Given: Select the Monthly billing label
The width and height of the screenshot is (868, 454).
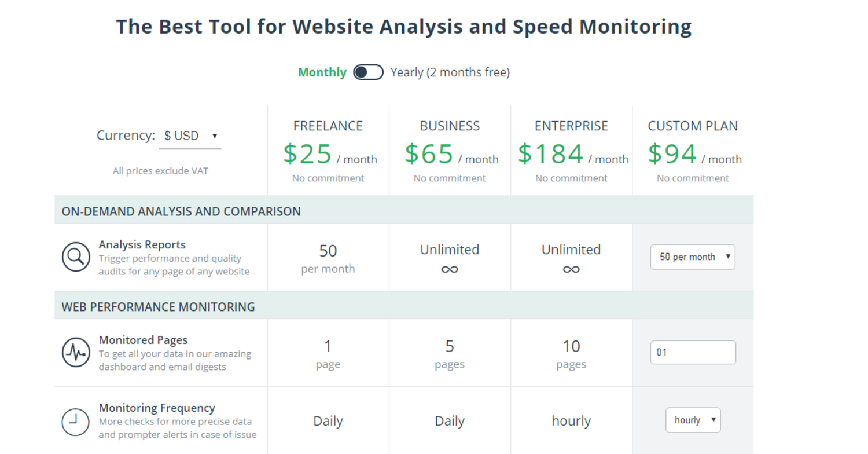Looking at the screenshot, I should pyautogui.click(x=322, y=72).
